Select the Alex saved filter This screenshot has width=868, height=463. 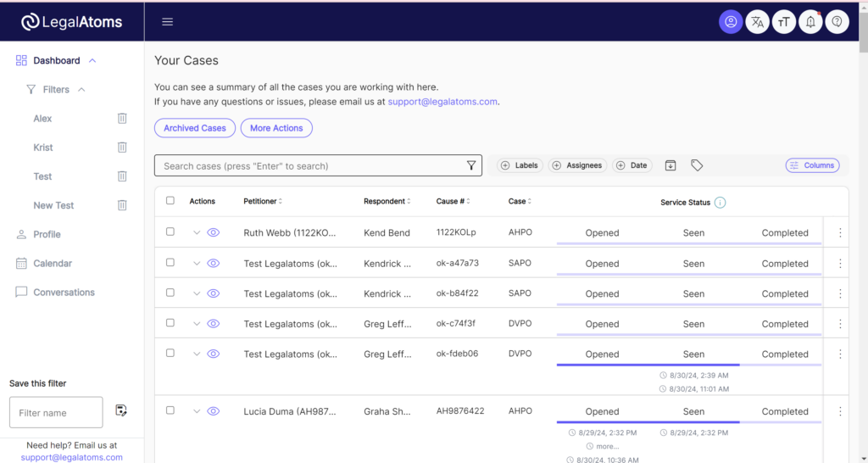[42, 119]
